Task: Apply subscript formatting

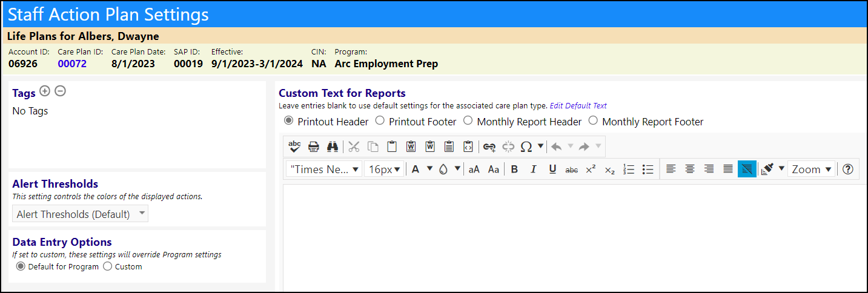Action: click(x=610, y=170)
